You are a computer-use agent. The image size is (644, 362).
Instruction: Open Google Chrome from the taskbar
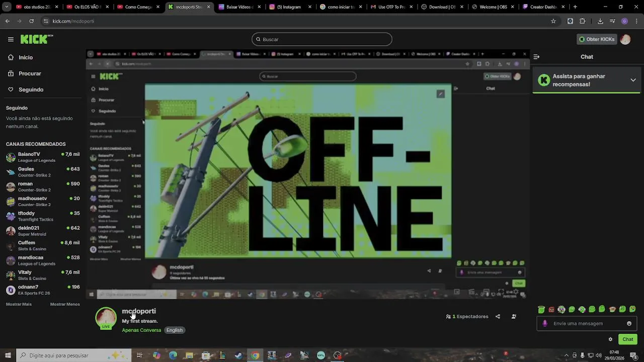255,355
